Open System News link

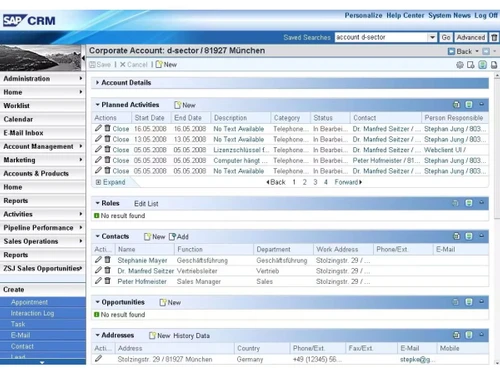449,15
